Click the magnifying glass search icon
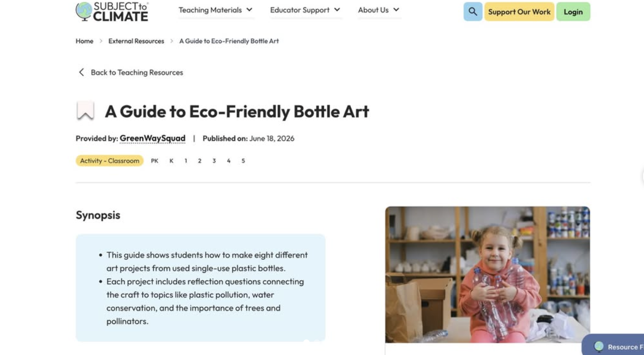 click(473, 11)
